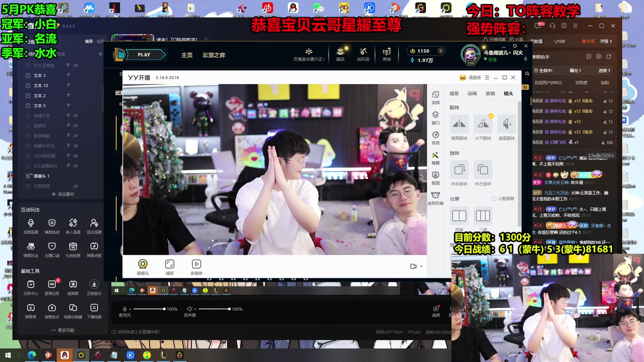This screenshot has height=362, width=644.
Task: Open 商城 store in League client
Action: click(386, 55)
